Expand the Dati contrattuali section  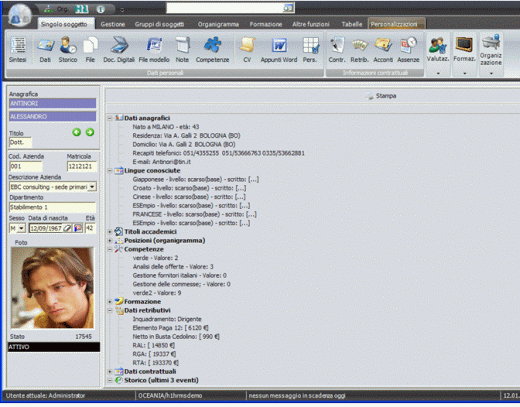[x=110, y=371]
